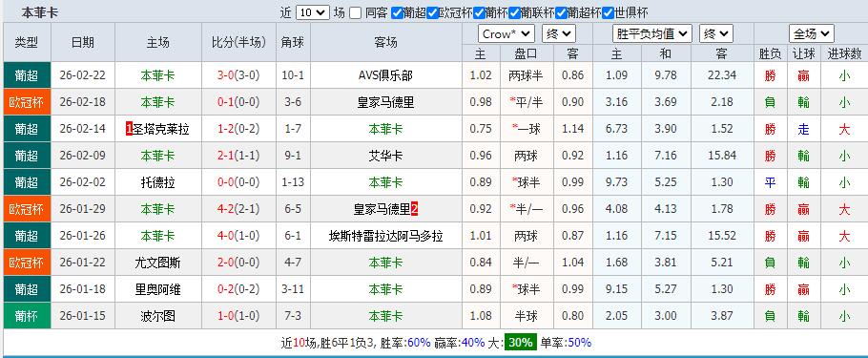Toggle the 同客 checkbox
The image size is (868, 358).
356,12
